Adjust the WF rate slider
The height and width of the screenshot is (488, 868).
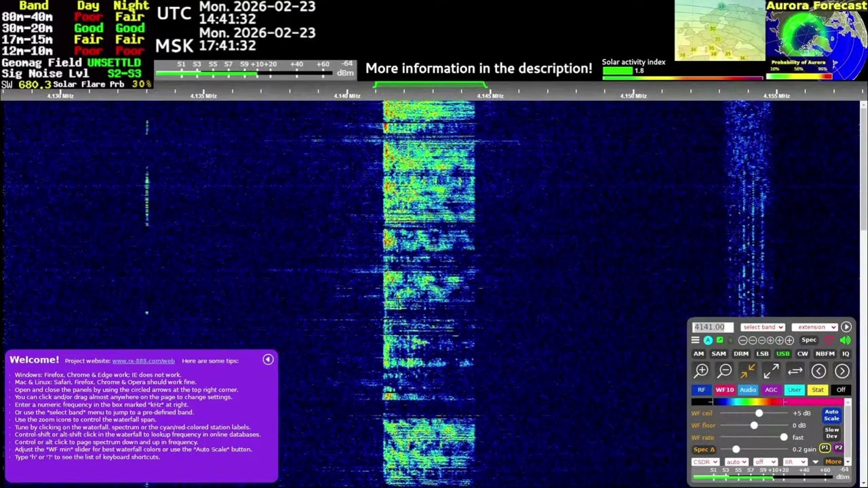coord(754,437)
